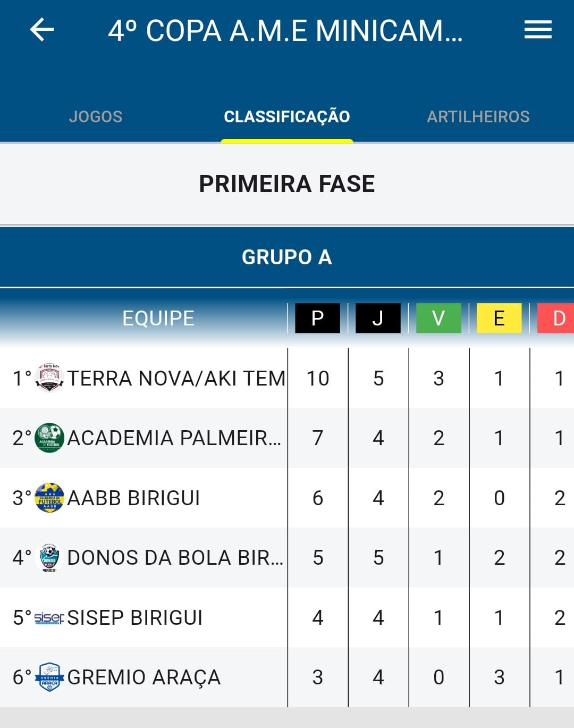Viewport: 574px width, 728px height.
Task: Tap the SISEP Birigui team logo
Action: click(x=49, y=617)
